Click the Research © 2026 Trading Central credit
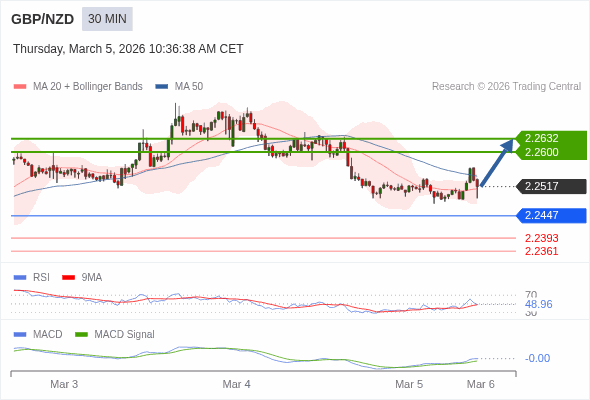Image resolution: width=590 pixels, height=400 pixels. click(x=506, y=87)
